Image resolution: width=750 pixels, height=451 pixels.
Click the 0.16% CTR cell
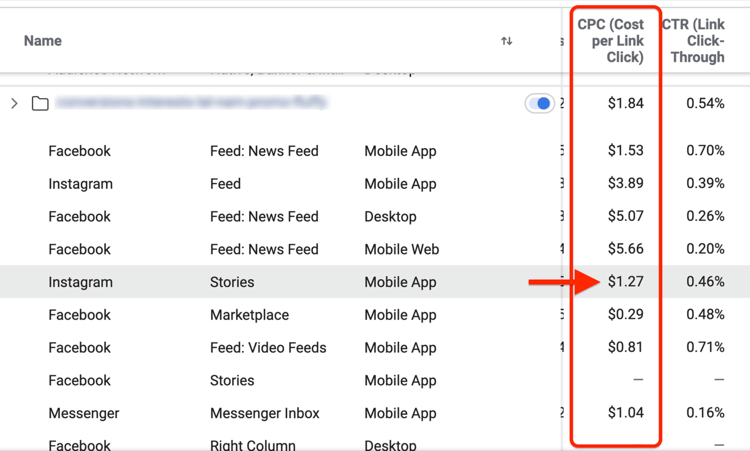(x=705, y=412)
